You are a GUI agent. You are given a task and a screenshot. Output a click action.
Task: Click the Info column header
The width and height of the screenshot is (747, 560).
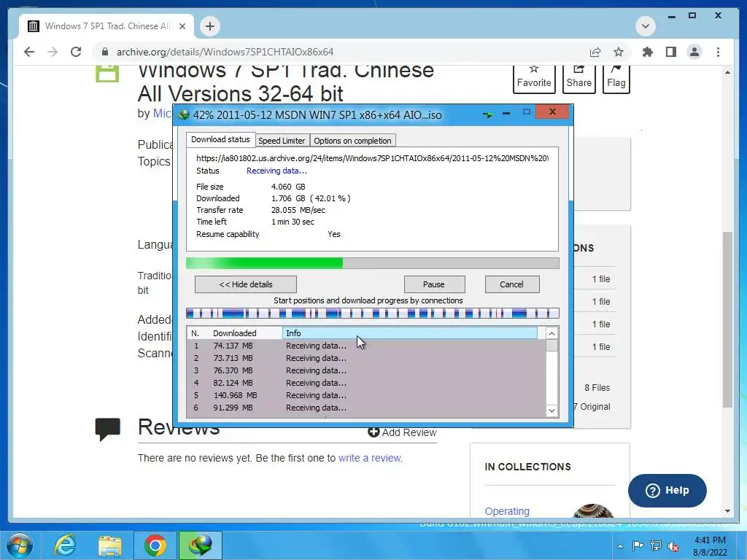tap(410, 332)
